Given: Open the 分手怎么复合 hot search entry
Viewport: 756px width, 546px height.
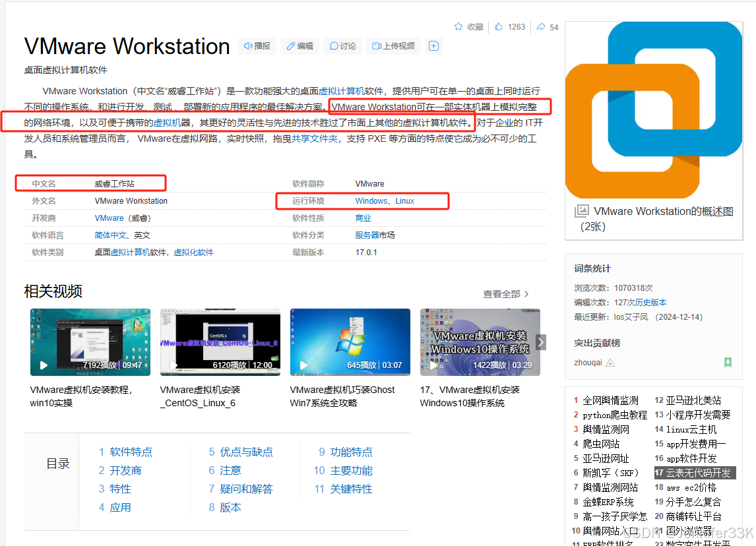Looking at the screenshot, I should 693,502.
